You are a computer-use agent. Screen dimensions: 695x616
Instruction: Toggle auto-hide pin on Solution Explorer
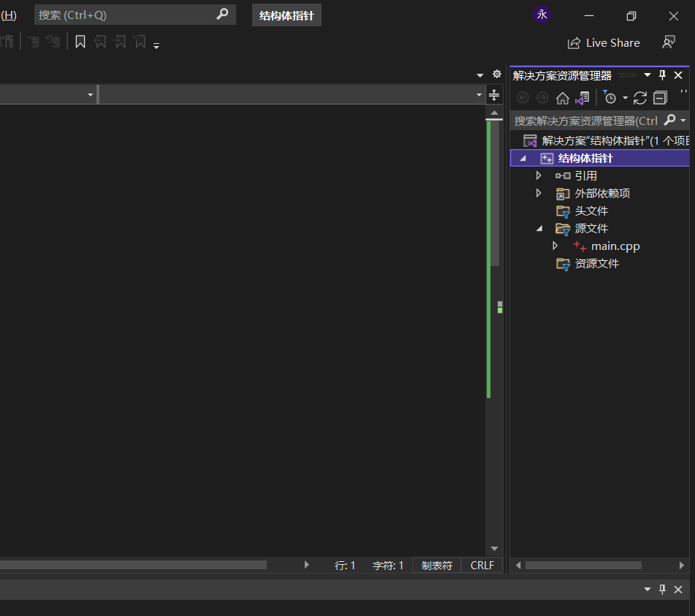tap(662, 75)
